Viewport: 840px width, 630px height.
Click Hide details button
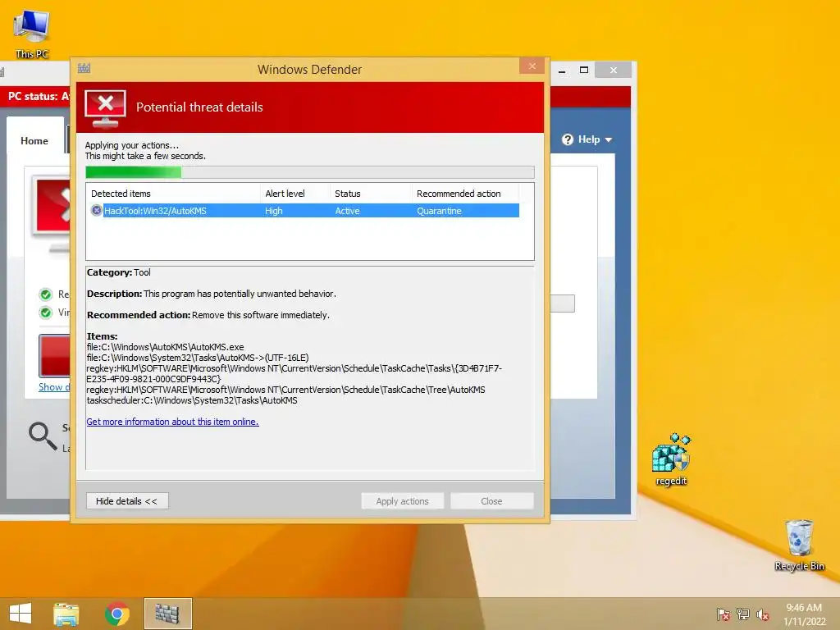coord(127,501)
